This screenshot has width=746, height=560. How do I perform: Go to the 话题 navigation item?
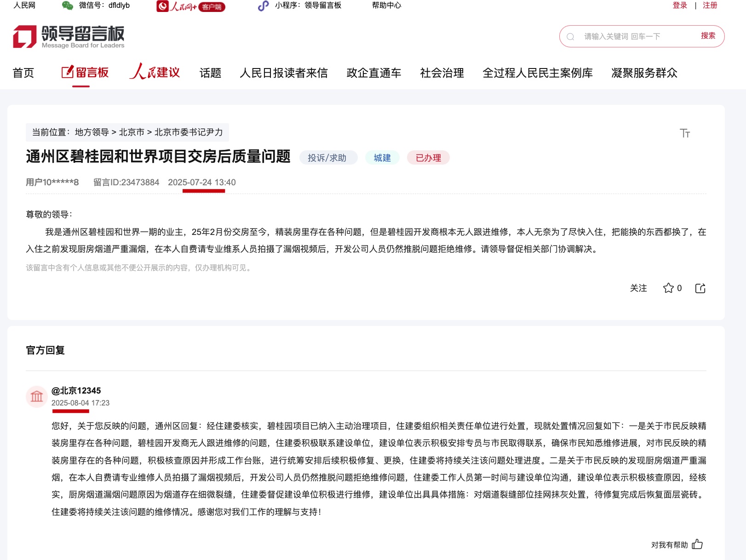tap(210, 73)
